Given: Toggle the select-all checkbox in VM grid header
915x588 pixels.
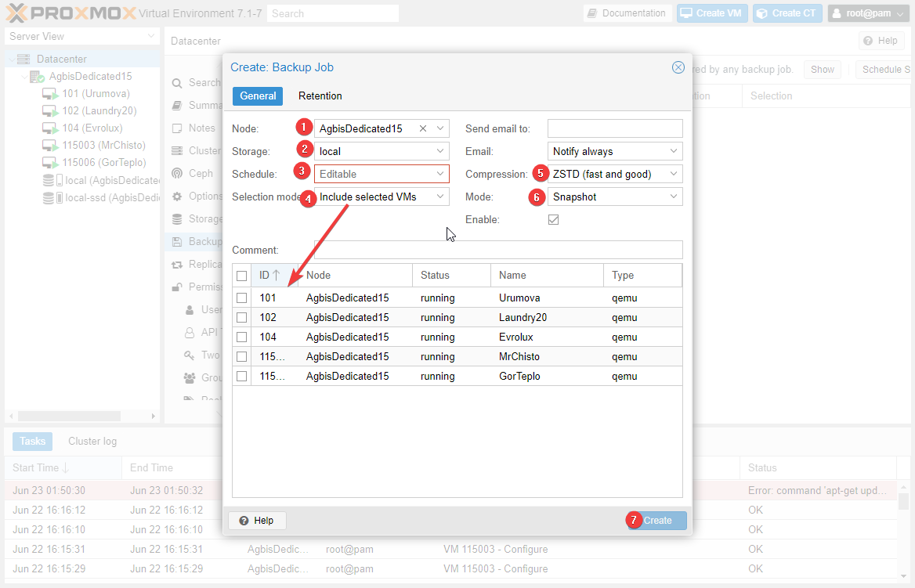Looking at the screenshot, I should (241, 276).
